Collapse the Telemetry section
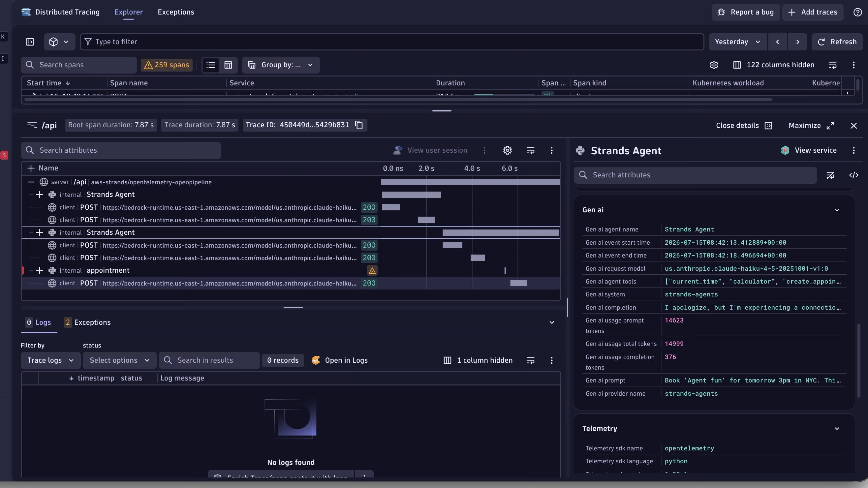The image size is (868, 488). click(x=837, y=429)
